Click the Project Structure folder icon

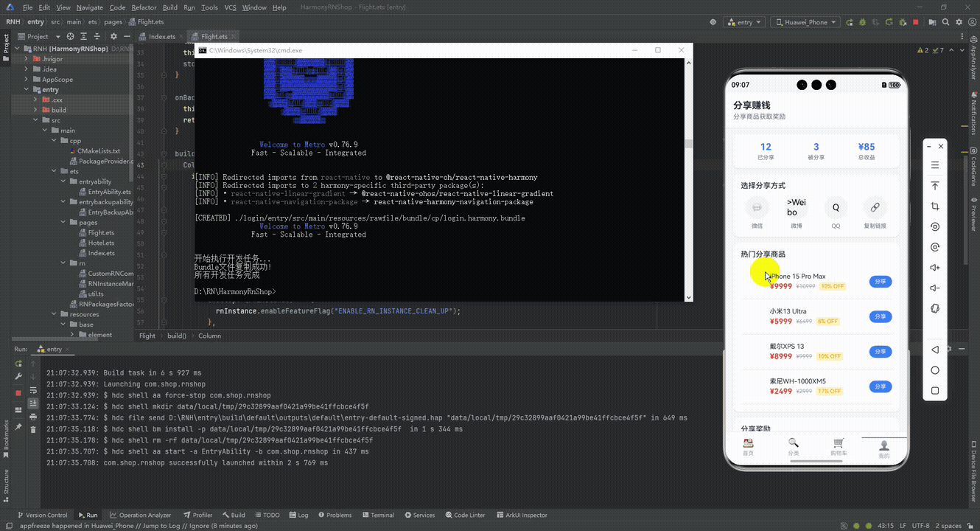click(932, 22)
